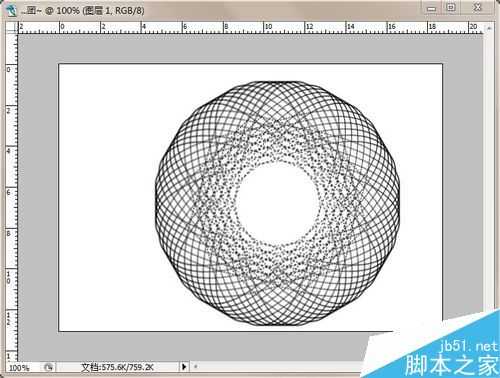Click the spirograph circle pattern on canvas

point(277,203)
